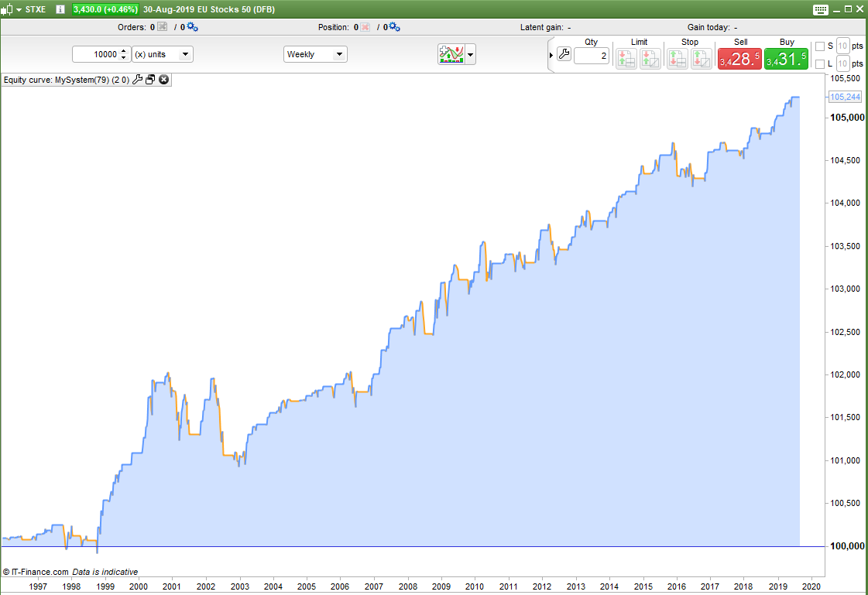Click the 103,000 label on the price axis
Viewport: 868px width, 595px height.
846,289
